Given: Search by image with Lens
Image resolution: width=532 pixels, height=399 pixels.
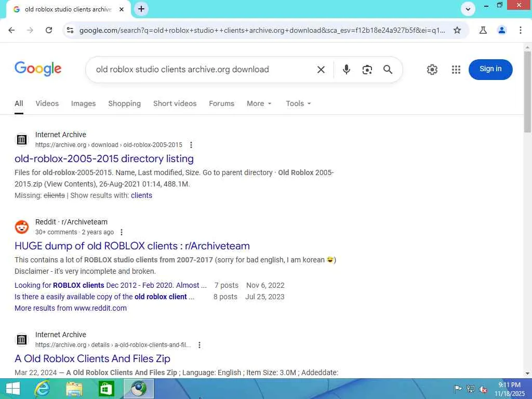Looking at the screenshot, I should (x=367, y=70).
